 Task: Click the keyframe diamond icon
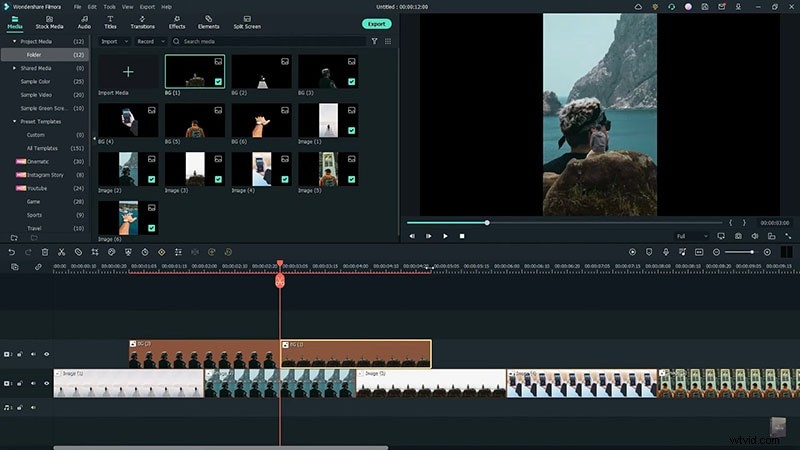(162, 252)
